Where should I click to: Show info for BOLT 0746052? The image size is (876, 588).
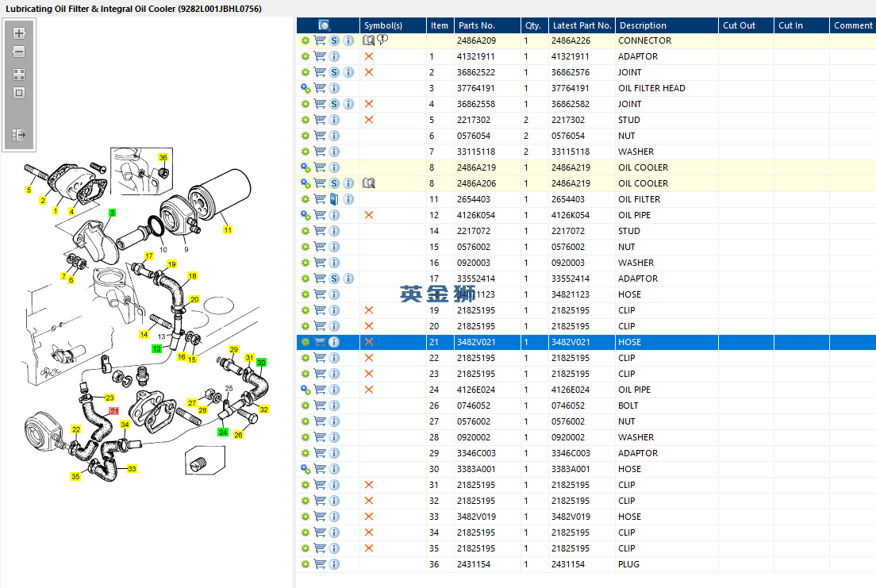tap(334, 405)
